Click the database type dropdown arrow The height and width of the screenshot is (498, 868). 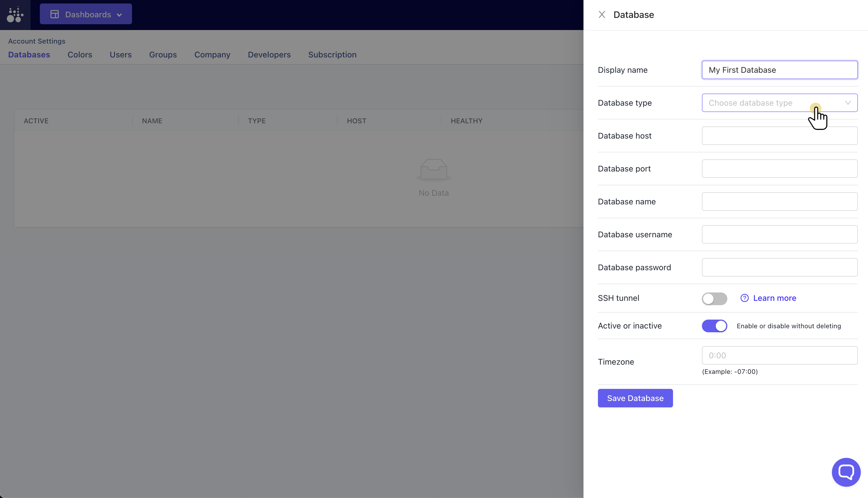pos(848,103)
